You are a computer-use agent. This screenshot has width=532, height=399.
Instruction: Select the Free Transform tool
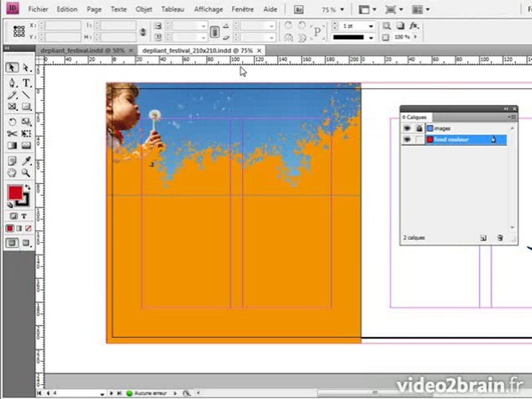coord(26,134)
